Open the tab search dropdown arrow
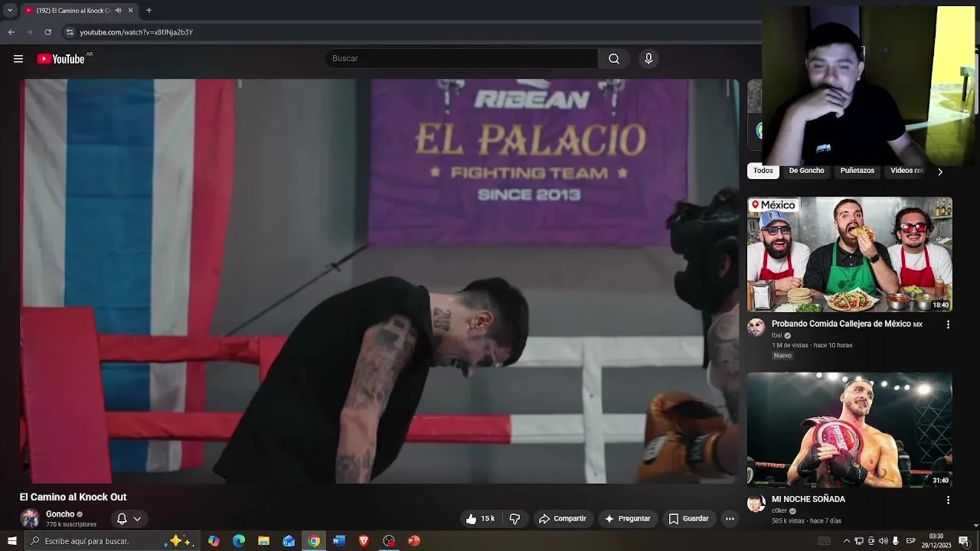The image size is (980, 551). click(10, 11)
